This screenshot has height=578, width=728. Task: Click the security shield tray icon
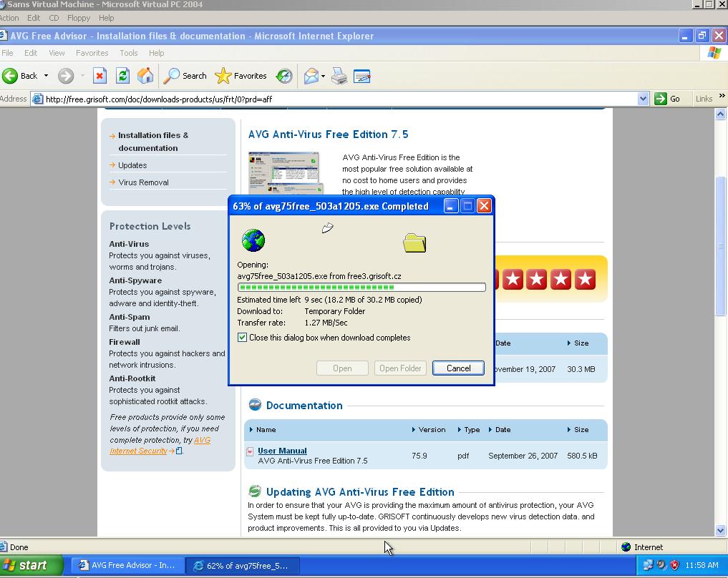674,565
